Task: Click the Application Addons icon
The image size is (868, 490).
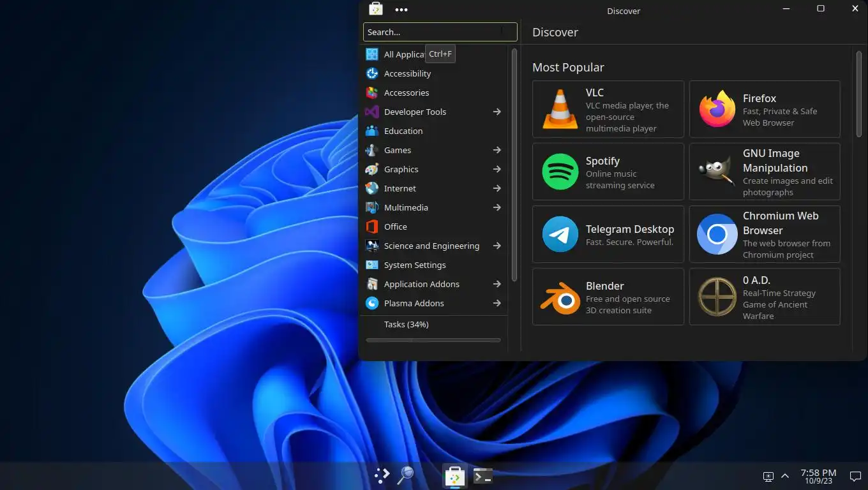Action: click(x=372, y=284)
